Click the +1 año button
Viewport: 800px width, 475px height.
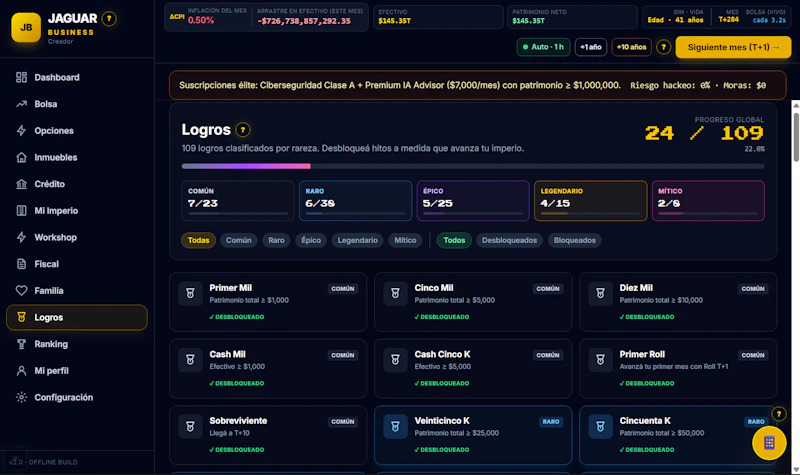pos(591,47)
